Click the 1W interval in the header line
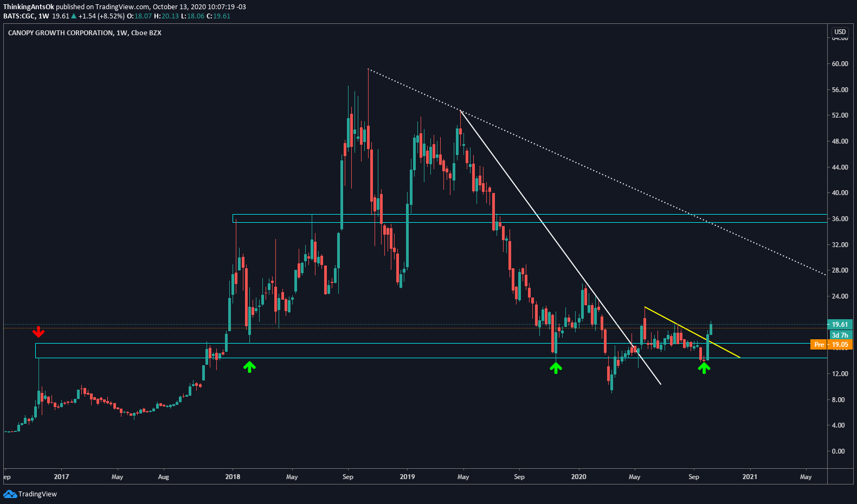857x504 pixels. tap(43, 16)
